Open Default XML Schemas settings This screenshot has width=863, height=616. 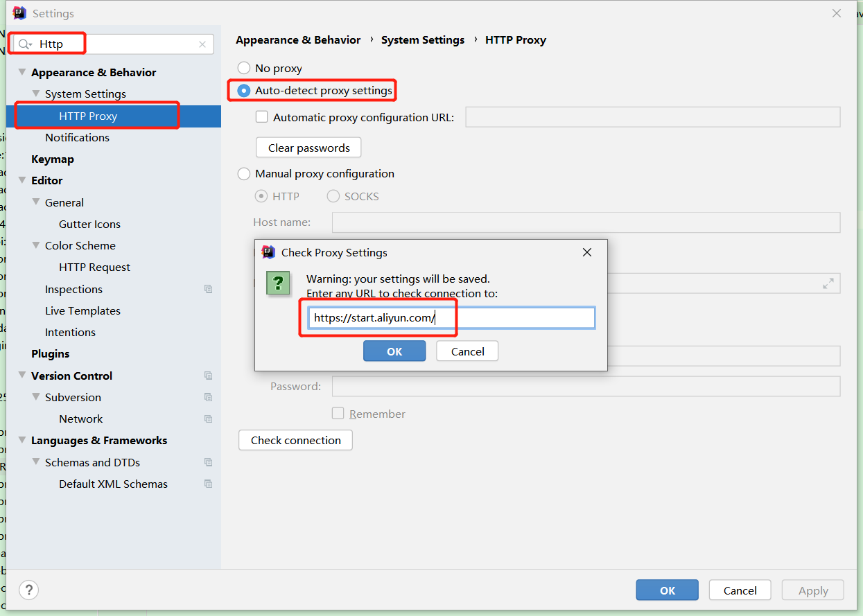114,484
